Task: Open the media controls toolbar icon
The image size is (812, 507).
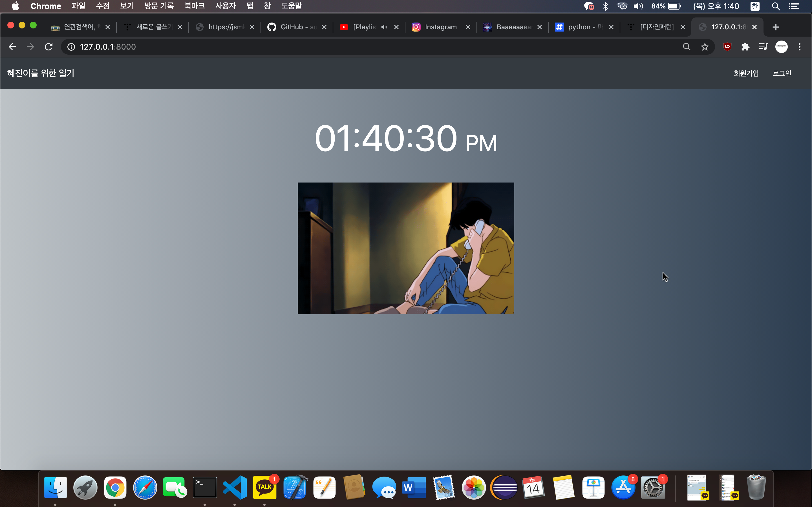Action: (x=763, y=46)
